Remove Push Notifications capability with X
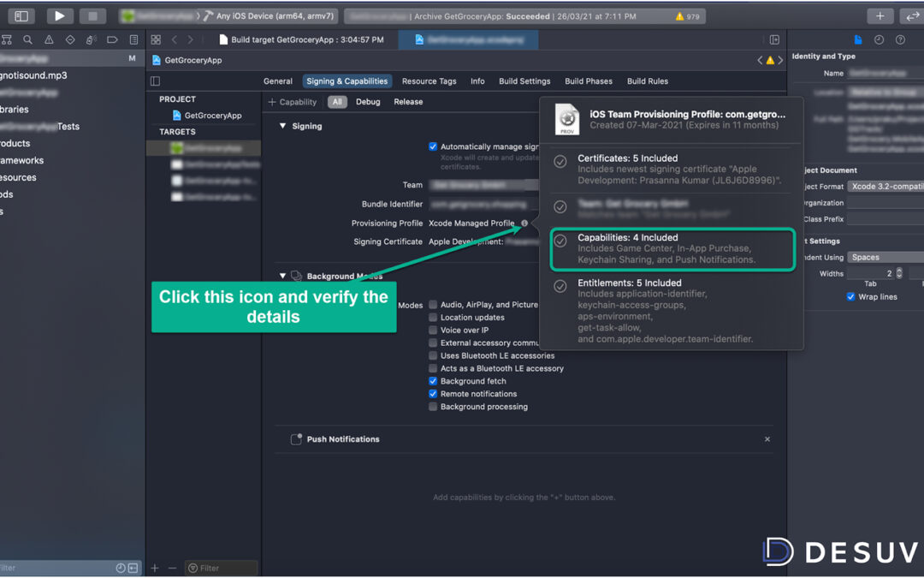The width and height of the screenshot is (924, 578). 767,438
